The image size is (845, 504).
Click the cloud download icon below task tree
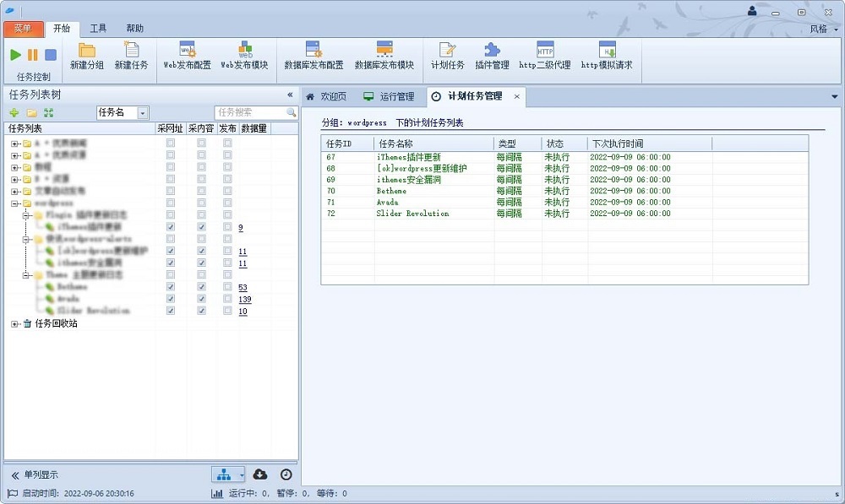pyautogui.click(x=260, y=474)
